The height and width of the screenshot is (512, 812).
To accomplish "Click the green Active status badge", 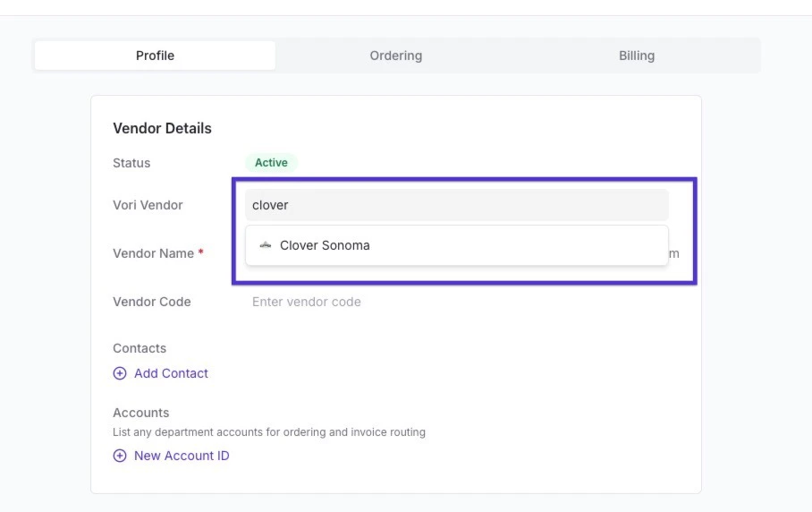I will pyautogui.click(x=271, y=163).
